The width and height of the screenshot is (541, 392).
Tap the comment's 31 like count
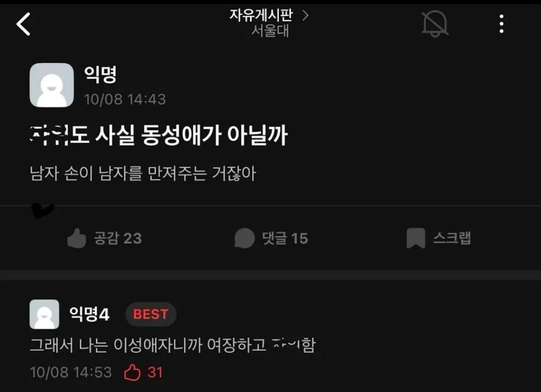click(x=155, y=372)
